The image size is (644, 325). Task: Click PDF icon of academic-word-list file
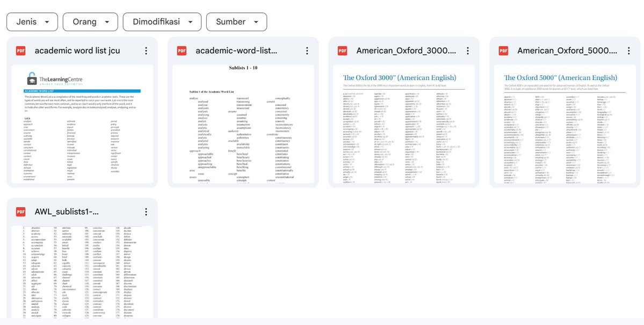click(182, 51)
